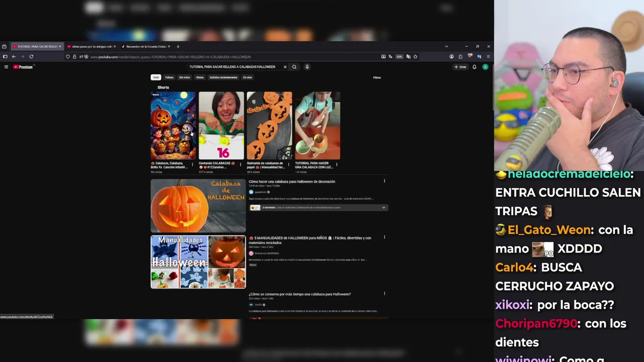Open the Calabaza de HALLOWEEN video thumbnail
Image resolution: width=644 pixels, height=362 pixels.
(x=198, y=206)
